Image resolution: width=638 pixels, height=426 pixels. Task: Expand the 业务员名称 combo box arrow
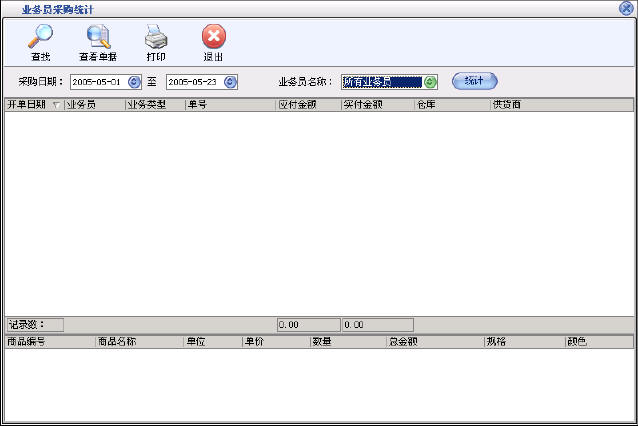tap(430, 82)
